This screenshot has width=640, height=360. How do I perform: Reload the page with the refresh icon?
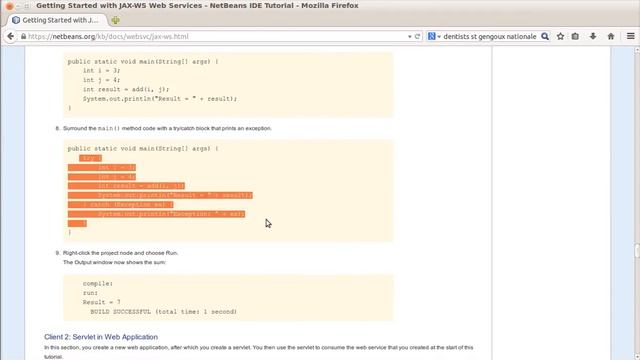click(417, 36)
